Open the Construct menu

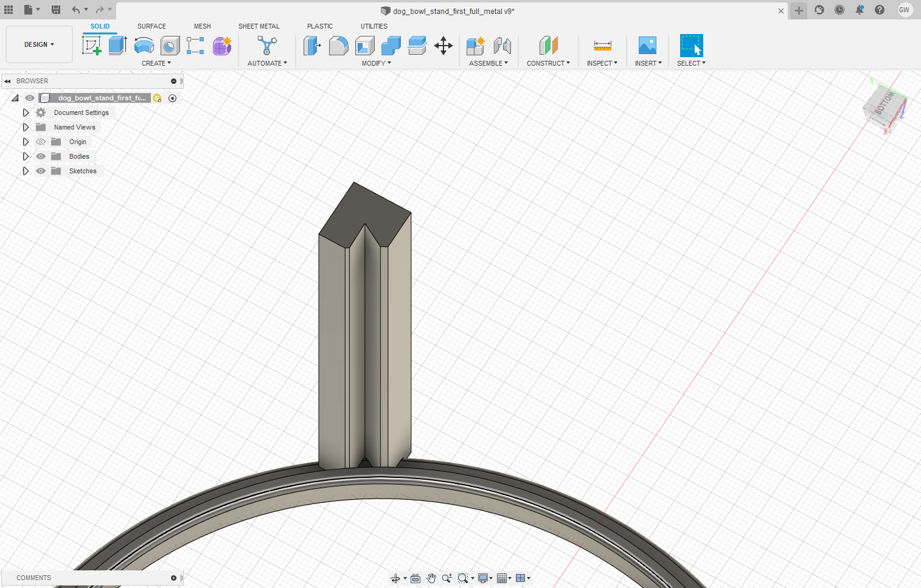pos(548,63)
